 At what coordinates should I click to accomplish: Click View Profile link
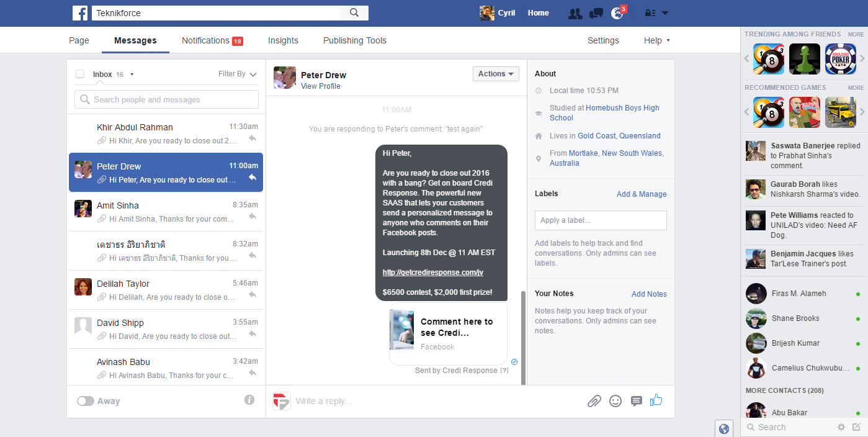(x=321, y=86)
